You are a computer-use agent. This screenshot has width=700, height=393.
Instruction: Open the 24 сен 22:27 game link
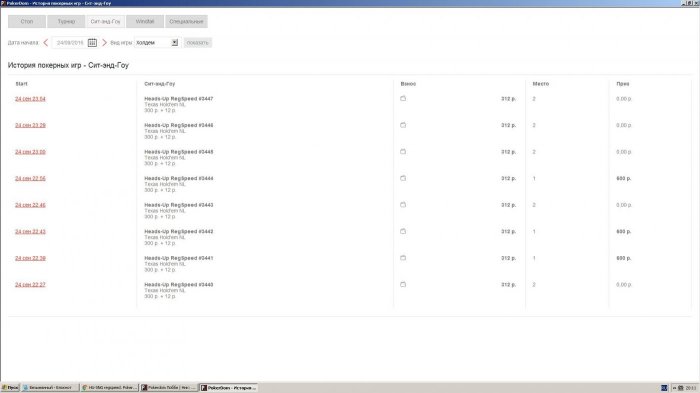point(30,284)
